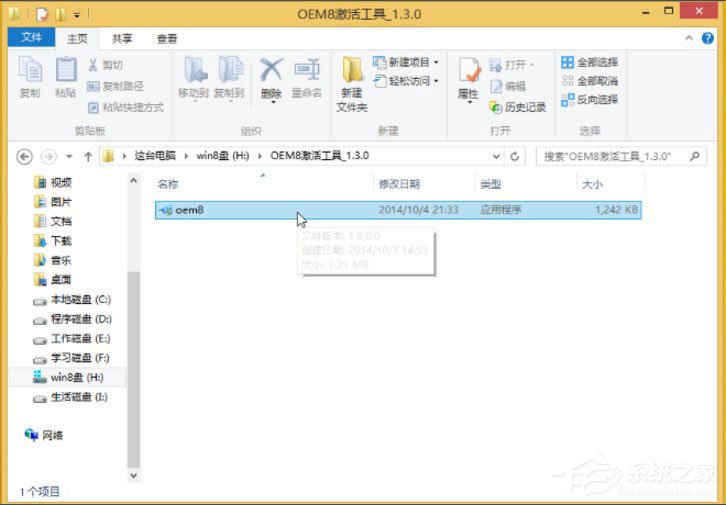
Task: Open the Properties (属性) button
Action: [x=468, y=79]
